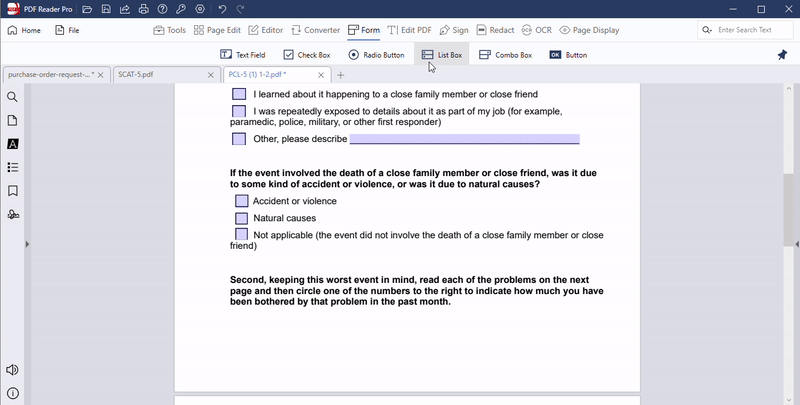Open annotations panel with the A icon

(x=13, y=144)
